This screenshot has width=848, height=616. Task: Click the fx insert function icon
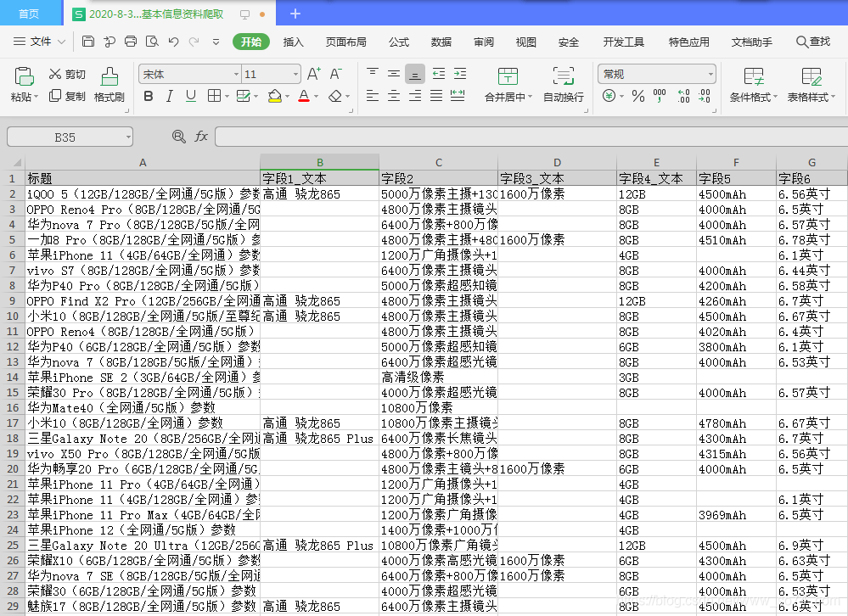200,136
